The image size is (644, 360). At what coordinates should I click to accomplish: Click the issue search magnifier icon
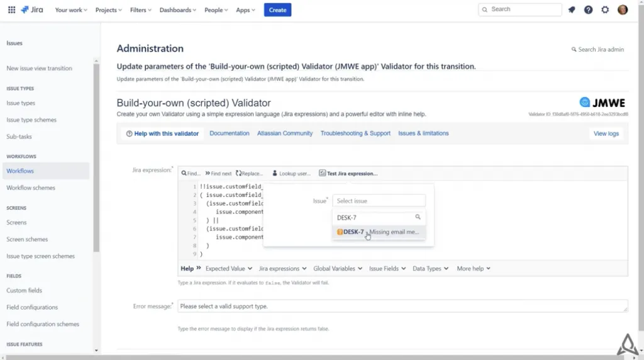coord(418,217)
